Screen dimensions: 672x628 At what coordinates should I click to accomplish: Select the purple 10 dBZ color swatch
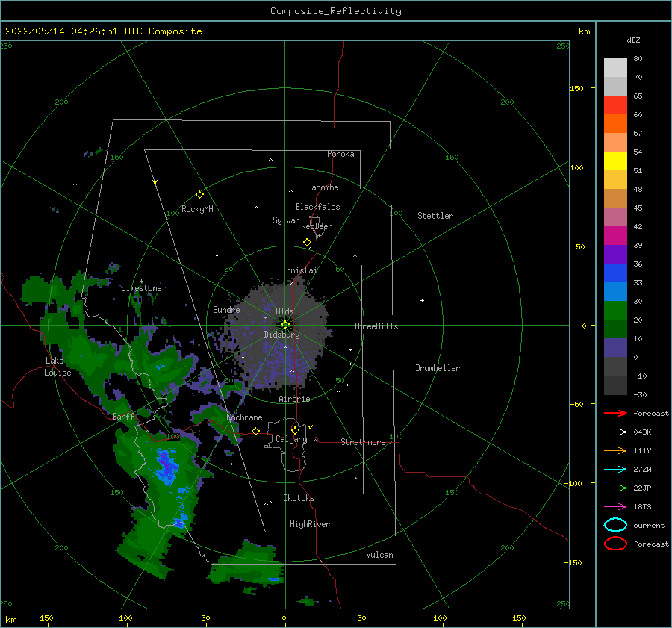(x=615, y=347)
